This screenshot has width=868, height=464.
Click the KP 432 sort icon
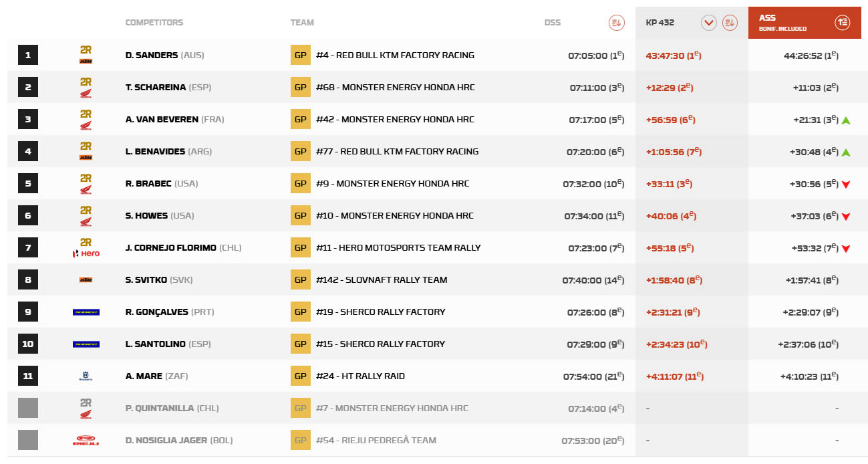[x=729, y=23]
